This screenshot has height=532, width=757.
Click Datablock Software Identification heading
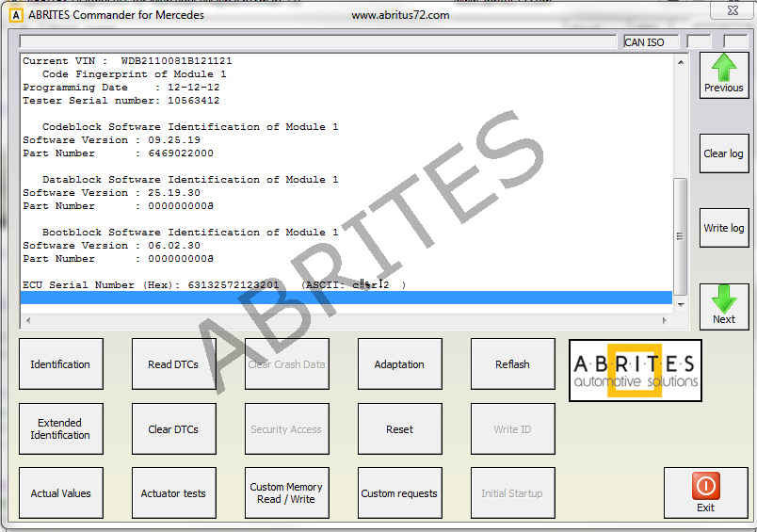(x=190, y=180)
